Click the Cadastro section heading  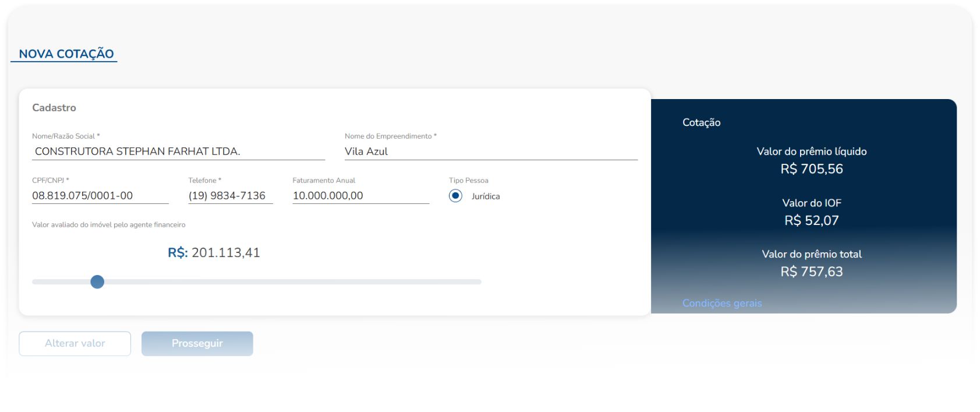54,108
